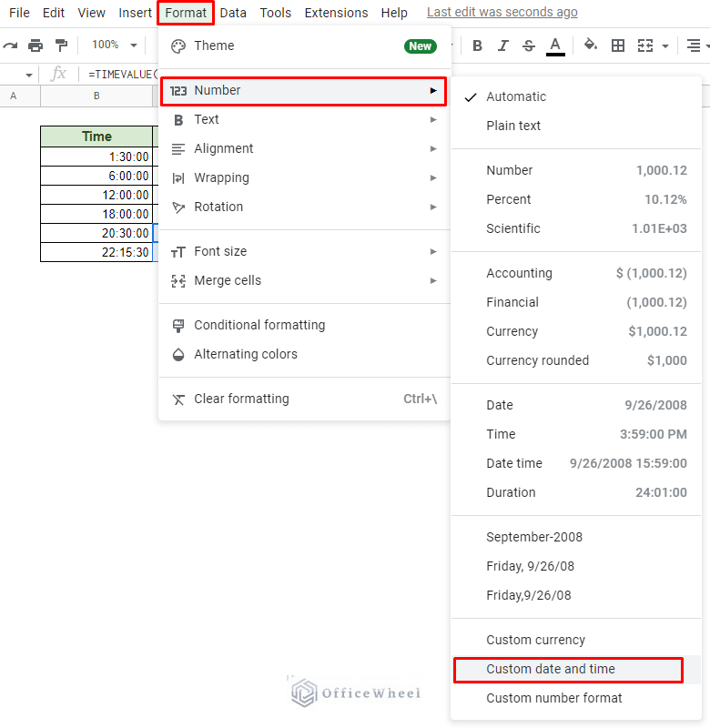The height and width of the screenshot is (728, 710).
Task: Open the Edit menu
Action: 54,13
